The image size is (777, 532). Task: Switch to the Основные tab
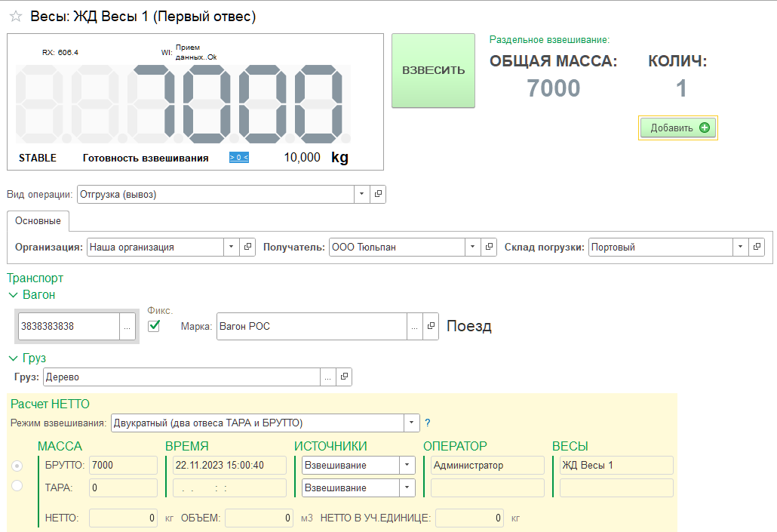38,221
